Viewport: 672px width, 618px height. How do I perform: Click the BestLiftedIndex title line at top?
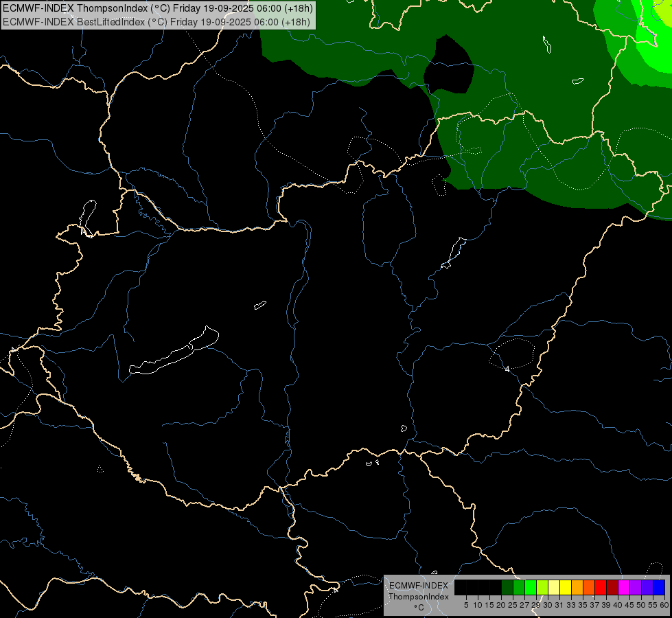point(157,22)
